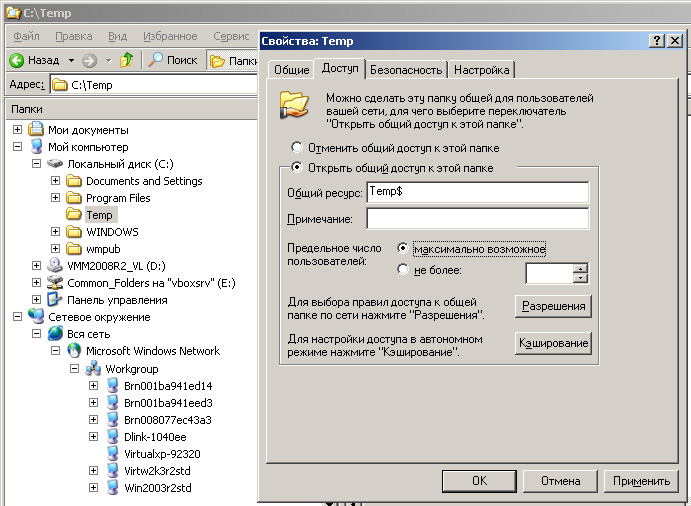
Task: Click the WINDOWS folder icon
Action: coord(74,232)
